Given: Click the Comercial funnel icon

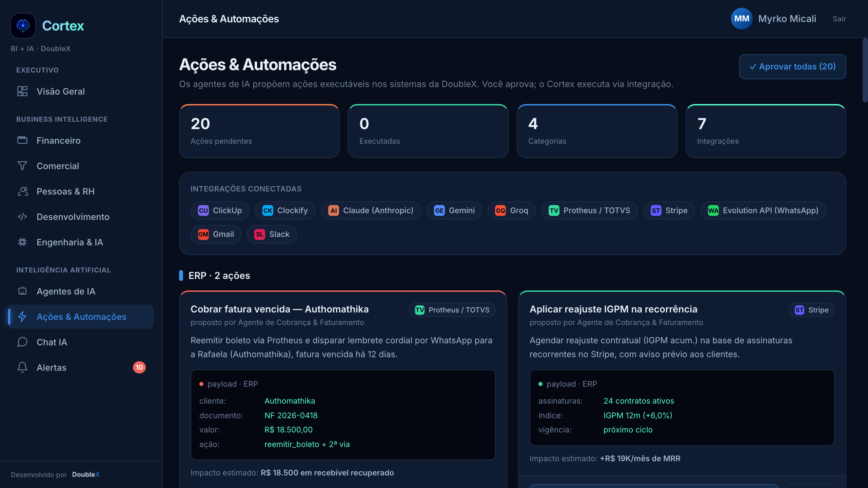Looking at the screenshot, I should (x=22, y=166).
